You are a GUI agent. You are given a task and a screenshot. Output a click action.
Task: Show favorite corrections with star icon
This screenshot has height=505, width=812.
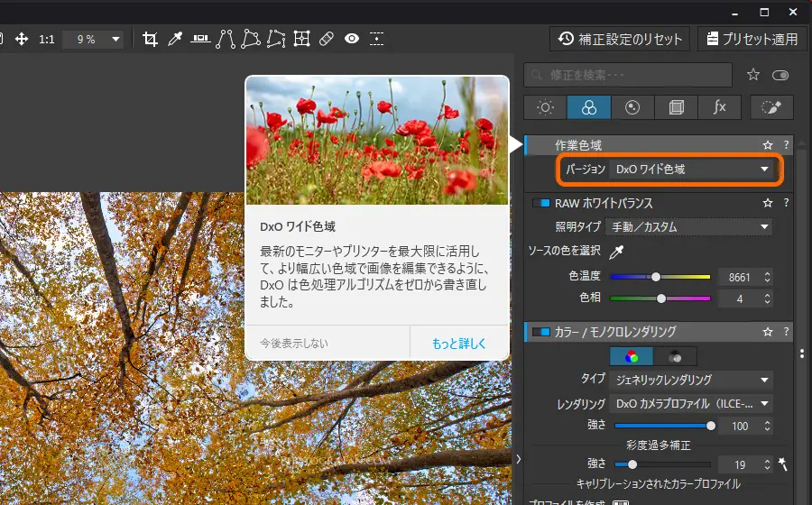753,75
